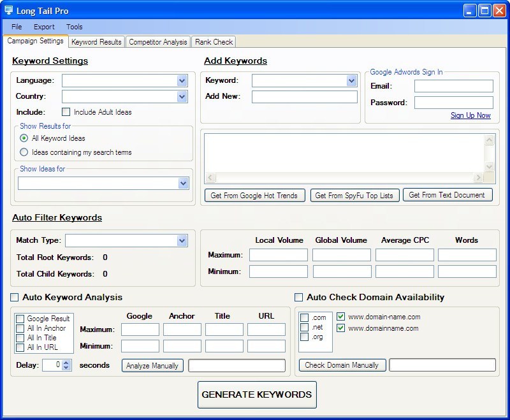Enable Auto Keyword Analysis checkbox

[14, 297]
